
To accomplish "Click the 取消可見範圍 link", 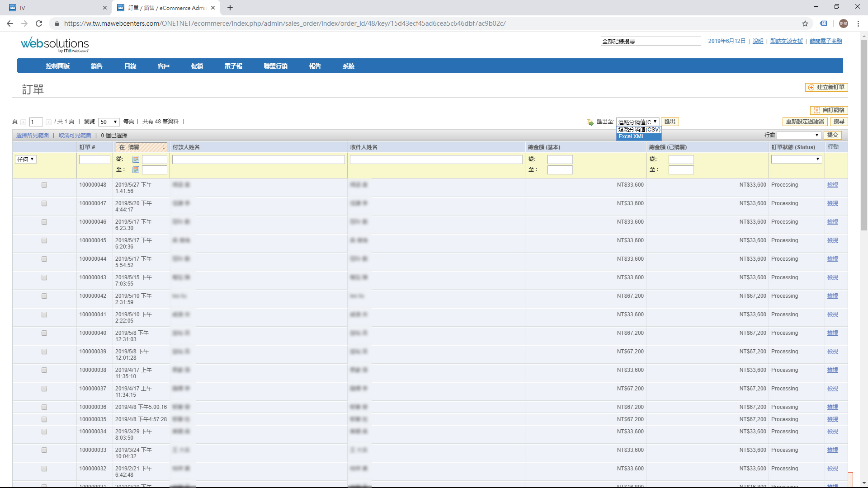I will coord(75,136).
